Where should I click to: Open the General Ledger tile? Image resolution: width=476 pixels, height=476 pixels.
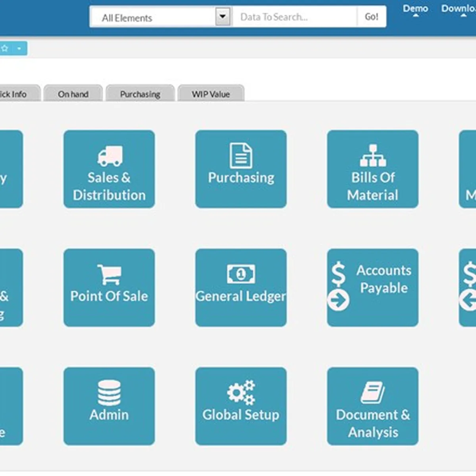tap(241, 288)
